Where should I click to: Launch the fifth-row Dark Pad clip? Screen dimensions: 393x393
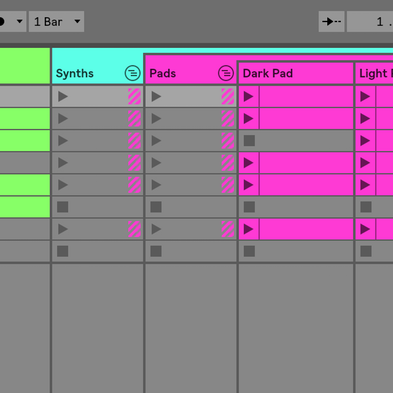(249, 185)
